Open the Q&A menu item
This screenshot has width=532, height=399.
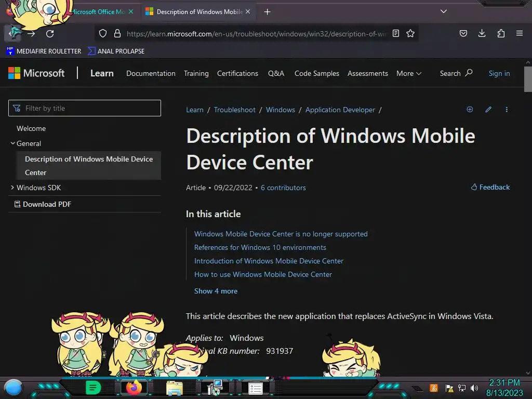[x=276, y=73]
